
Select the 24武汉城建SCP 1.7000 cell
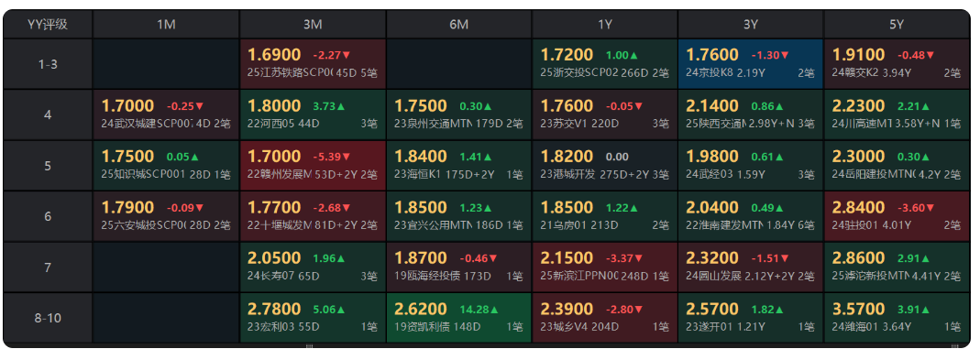(166, 115)
